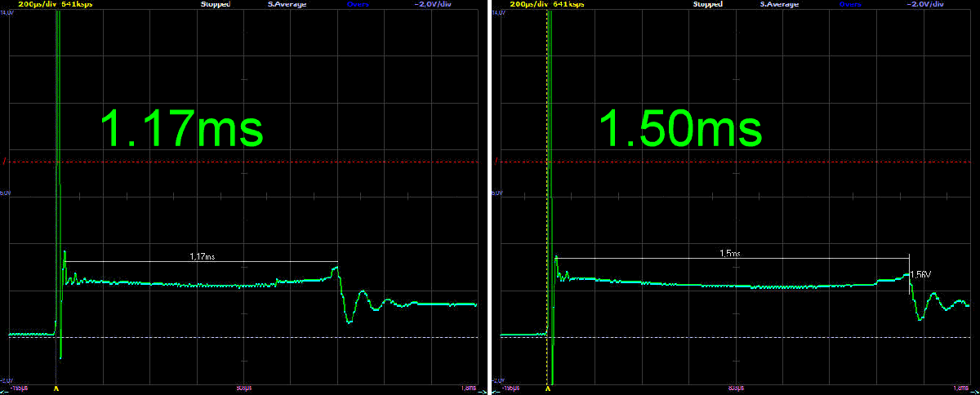The width and height of the screenshot is (980, 395).
Task: Click the red trigger level marker on left scope
Action: (5, 162)
